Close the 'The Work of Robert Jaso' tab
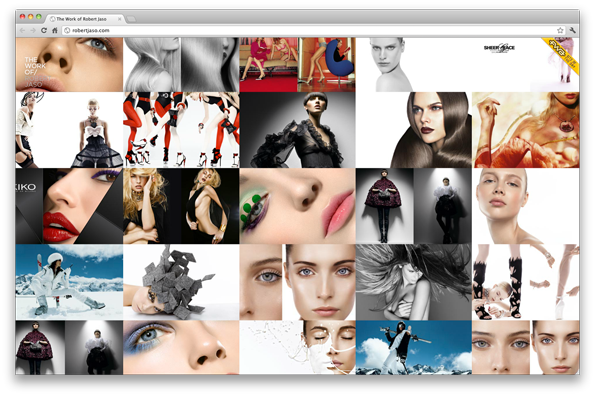This screenshot has width=595, height=396. click(x=120, y=19)
